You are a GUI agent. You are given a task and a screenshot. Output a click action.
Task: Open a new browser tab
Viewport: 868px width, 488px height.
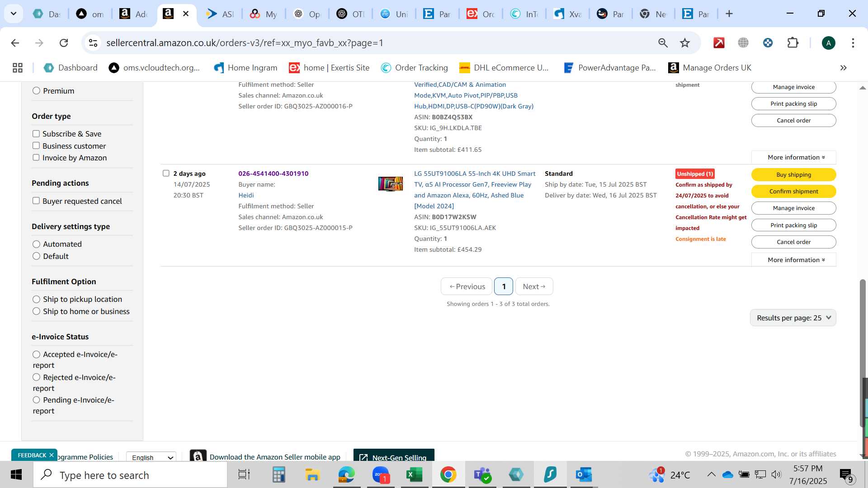729,14
